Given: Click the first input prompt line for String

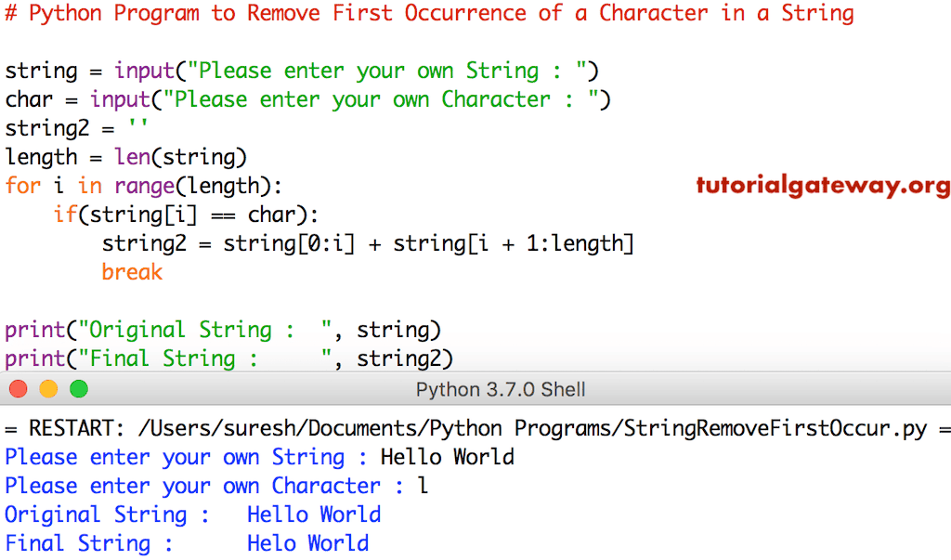Looking at the screenshot, I should tap(301, 70).
